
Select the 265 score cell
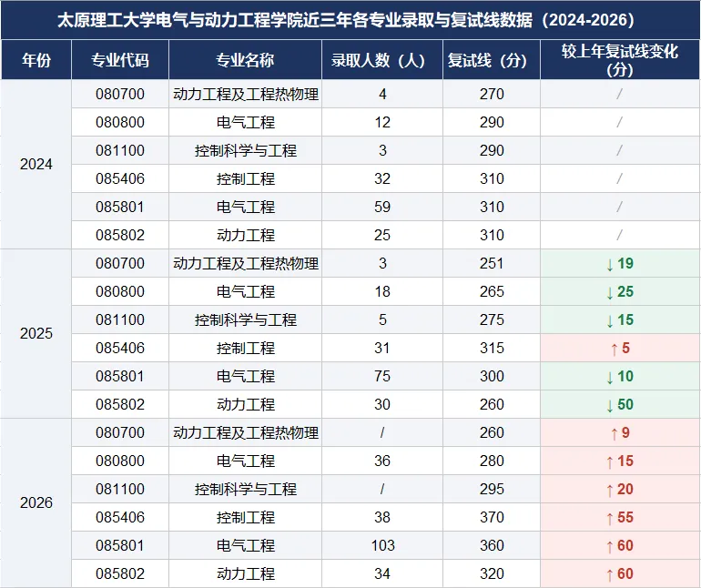[492, 291]
